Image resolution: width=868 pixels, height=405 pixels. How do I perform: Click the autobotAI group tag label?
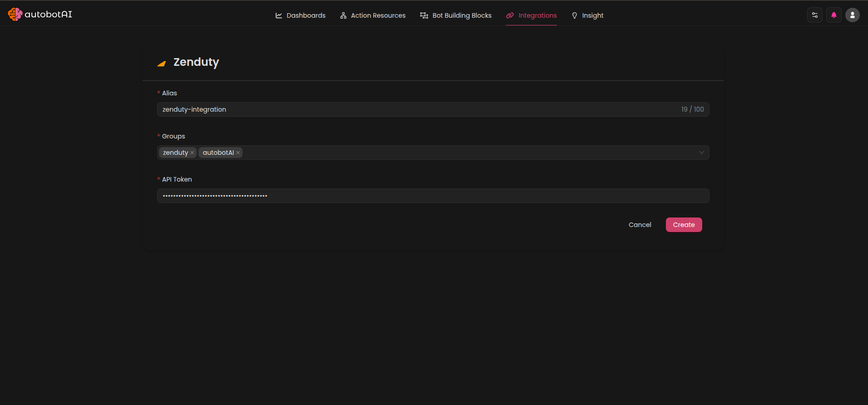pyautogui.click(x=218, y=153)
